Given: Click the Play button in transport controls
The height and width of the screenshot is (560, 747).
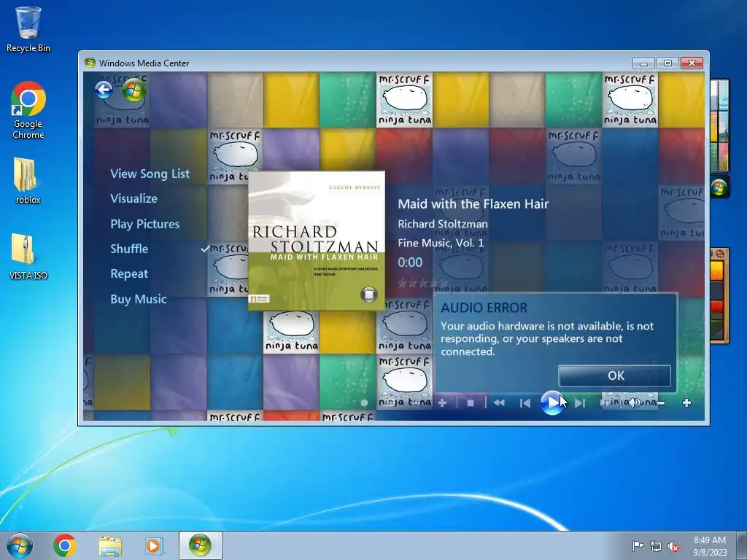Looking at the screenshot, I should 551,402.
